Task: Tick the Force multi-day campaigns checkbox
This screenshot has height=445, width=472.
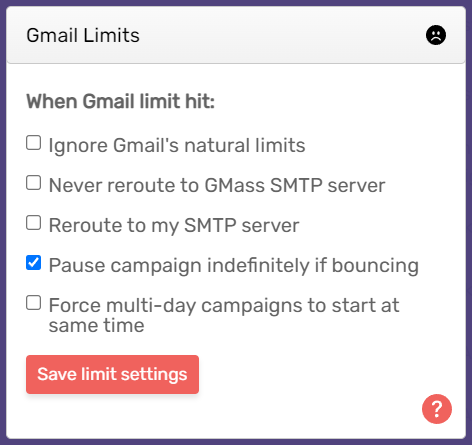Action: pos(34,303)
